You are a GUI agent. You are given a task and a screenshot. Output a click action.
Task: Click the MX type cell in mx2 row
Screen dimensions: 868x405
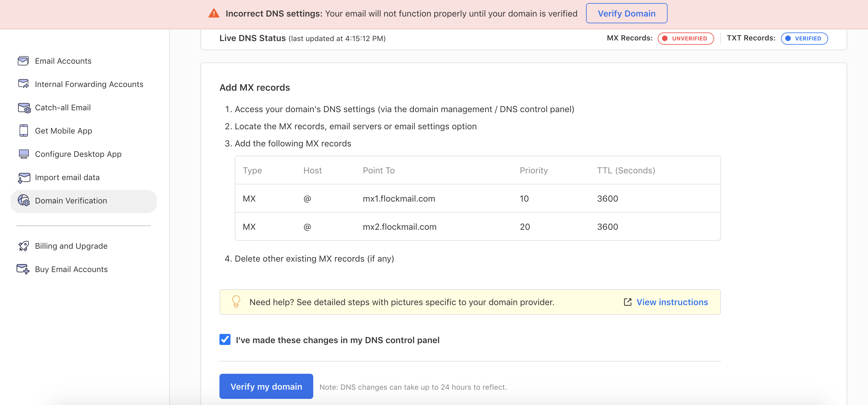tap(249, 227)
